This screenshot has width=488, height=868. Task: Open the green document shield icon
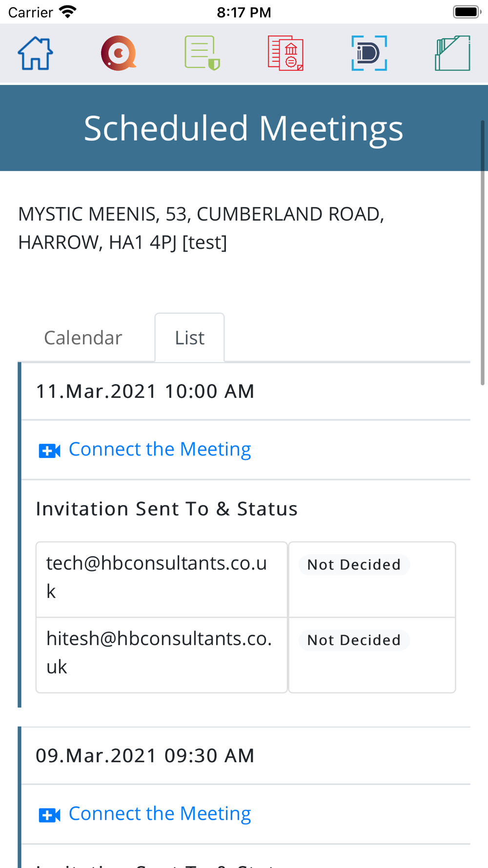[202, 53]
